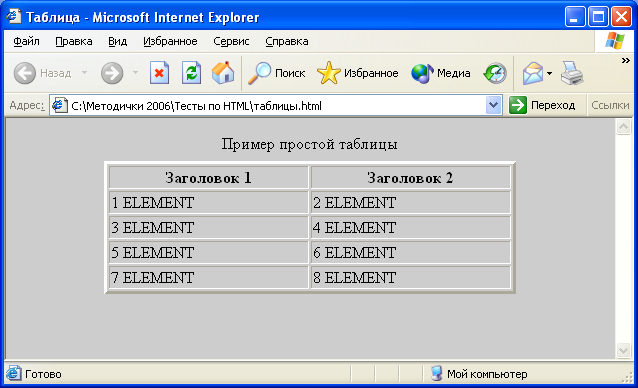638x388 pixels.
Task: Open the address bar dropdown list
Action: [x=493, y=105]
